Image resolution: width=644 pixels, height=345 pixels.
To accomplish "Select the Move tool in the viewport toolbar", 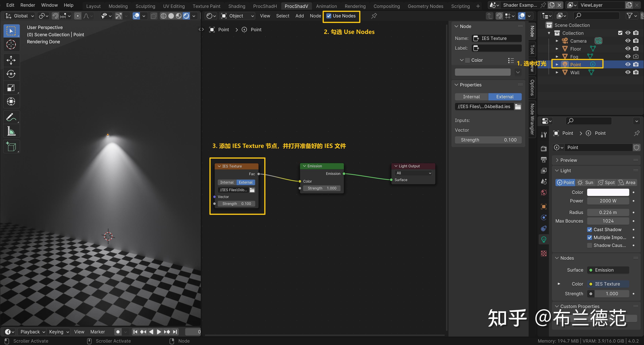I will pyautogui.click(x=11, y=60).
